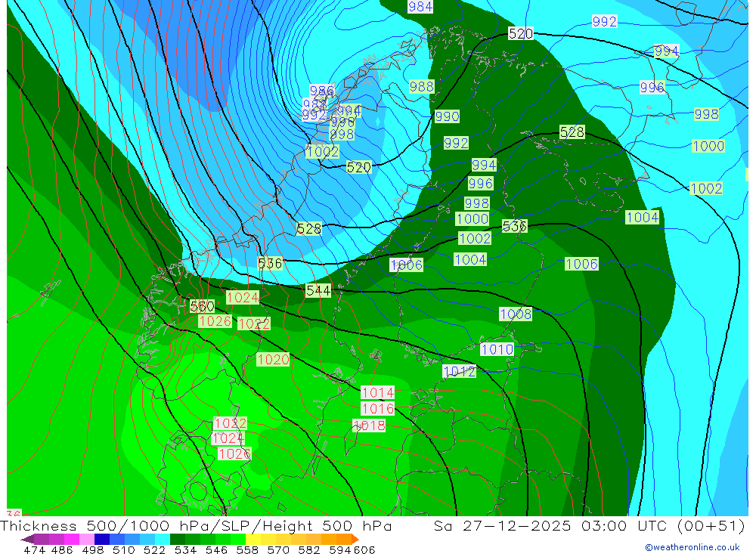This screenshot has height=554, width=756.
Task: Click the cyan legend swatch above 522
Action: pos(163,539)
